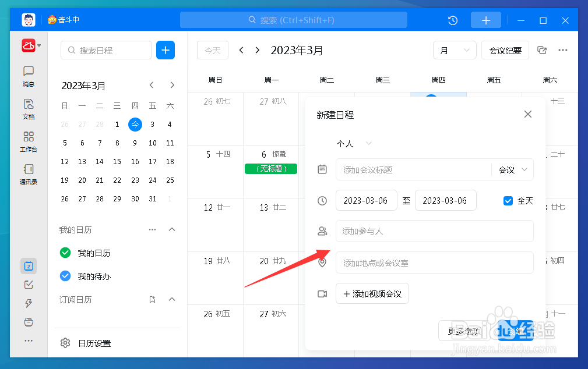Collapse the 订阅日历 section

click(x=172, y=299)
